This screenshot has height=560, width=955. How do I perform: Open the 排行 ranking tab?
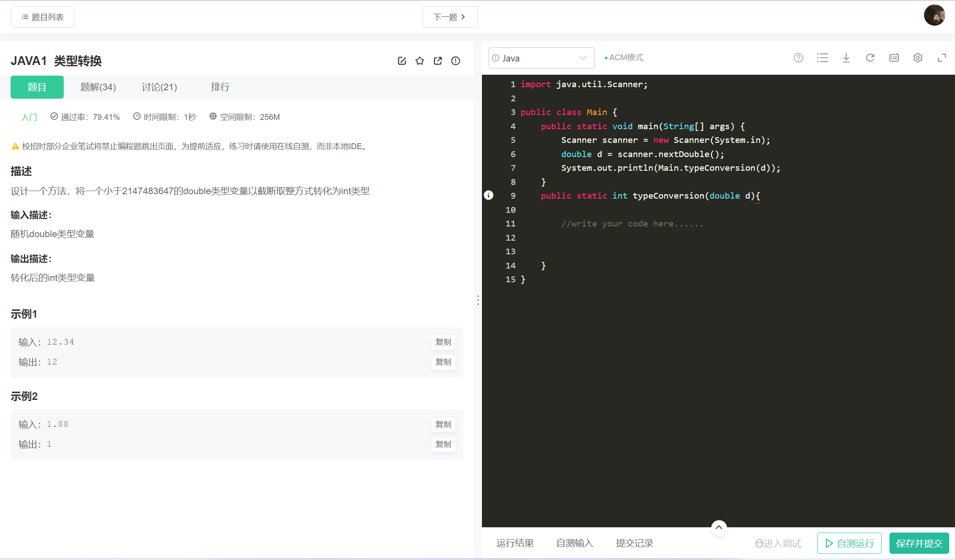tap(220, 87)
